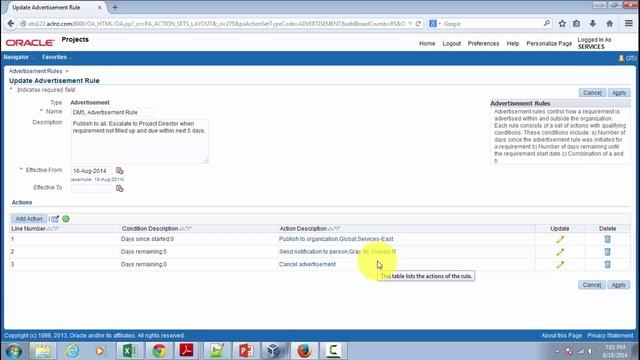The image size is (640, 360).
Task: Open PowerPoint from the taskbar
Action: [x=246, y=351]
